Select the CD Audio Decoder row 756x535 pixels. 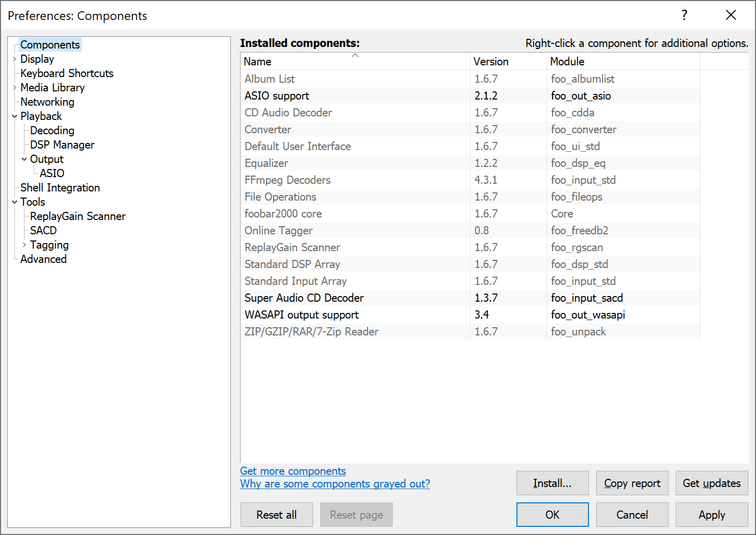[x=470, y=113]
